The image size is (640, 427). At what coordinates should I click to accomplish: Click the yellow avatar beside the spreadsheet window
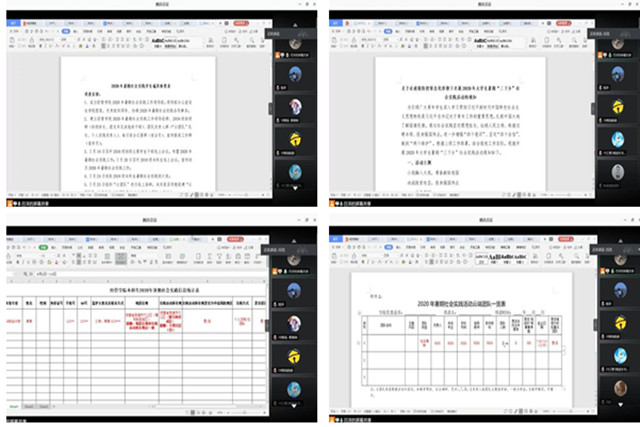[x=296, y=356]
